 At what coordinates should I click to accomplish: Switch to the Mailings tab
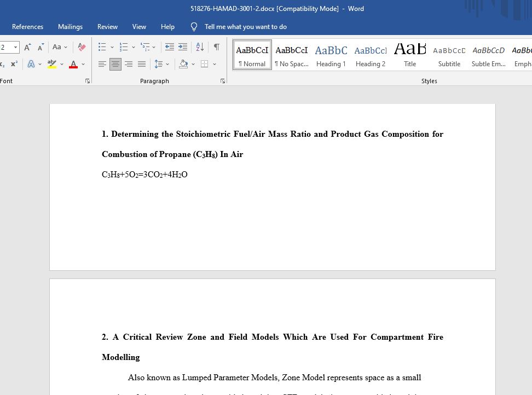(x=70, y=27)
